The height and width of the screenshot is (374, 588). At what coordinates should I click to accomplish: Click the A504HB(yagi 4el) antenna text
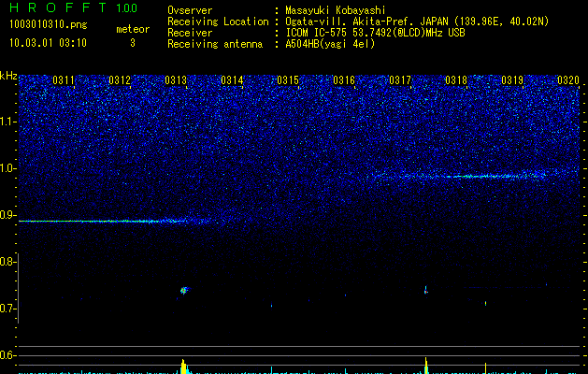330,44
